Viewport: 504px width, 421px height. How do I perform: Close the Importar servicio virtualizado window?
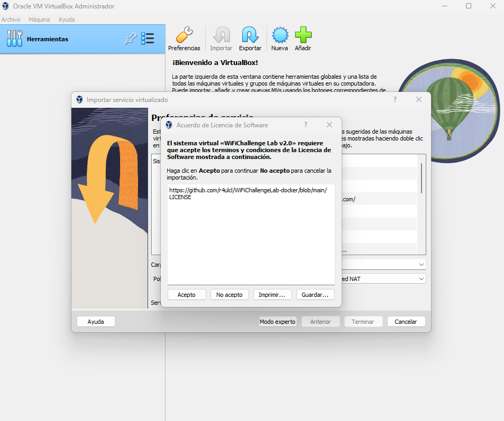[x=419, y=99]
